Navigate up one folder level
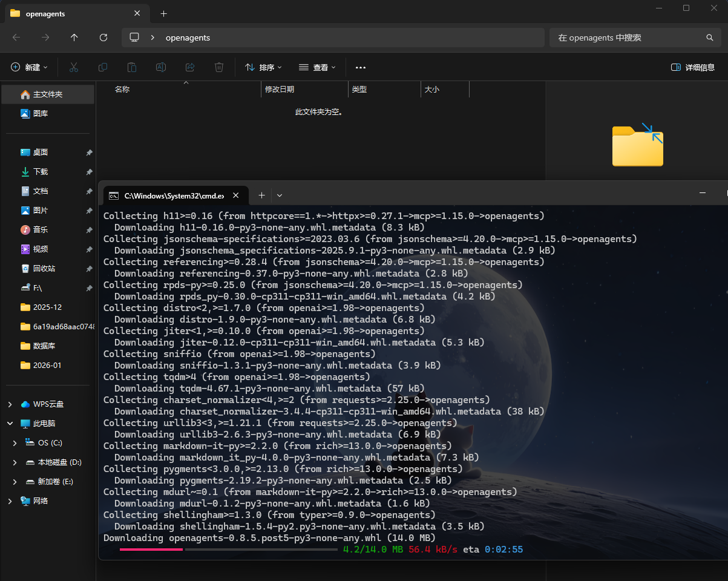The height and width of the screenshot is (581, 728). (x=74, y=38)
